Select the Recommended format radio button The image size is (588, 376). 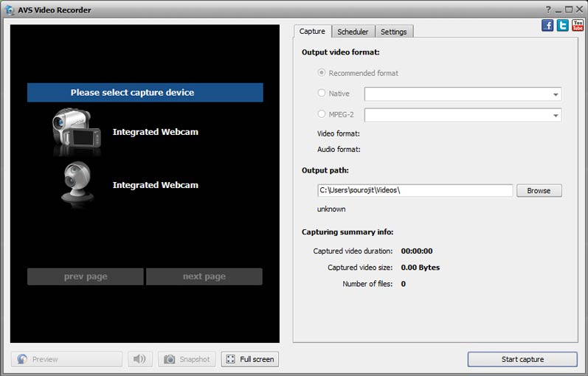(322, 73)
